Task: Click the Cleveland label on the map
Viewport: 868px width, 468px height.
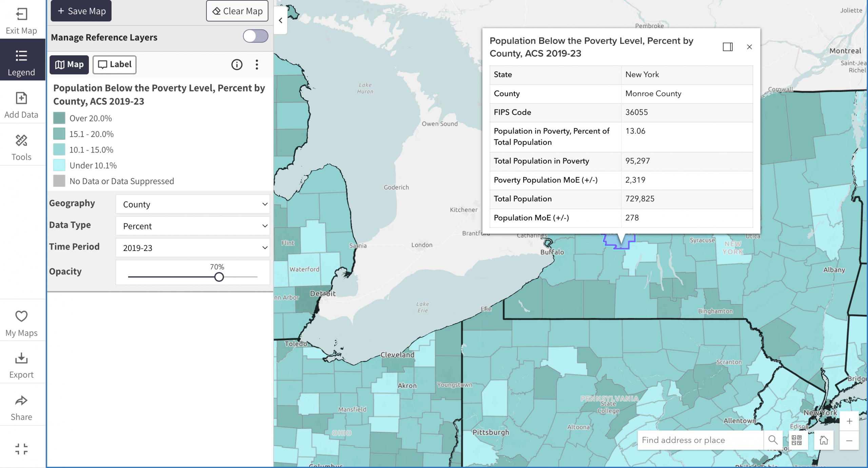Action: pyautogui.click(x=397, y=355)
